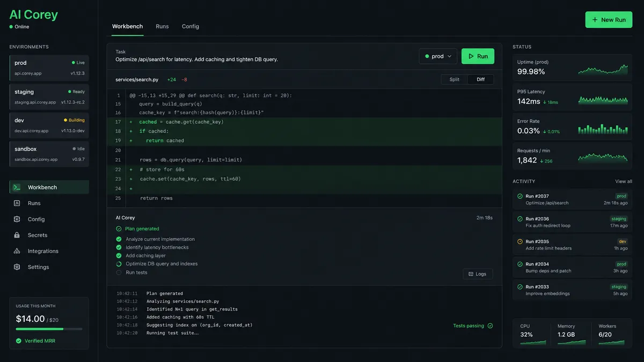The width and height of the screenshot is (644, 362).
Task: Select Workbench in the sidebar
Action: coord(49,187)
